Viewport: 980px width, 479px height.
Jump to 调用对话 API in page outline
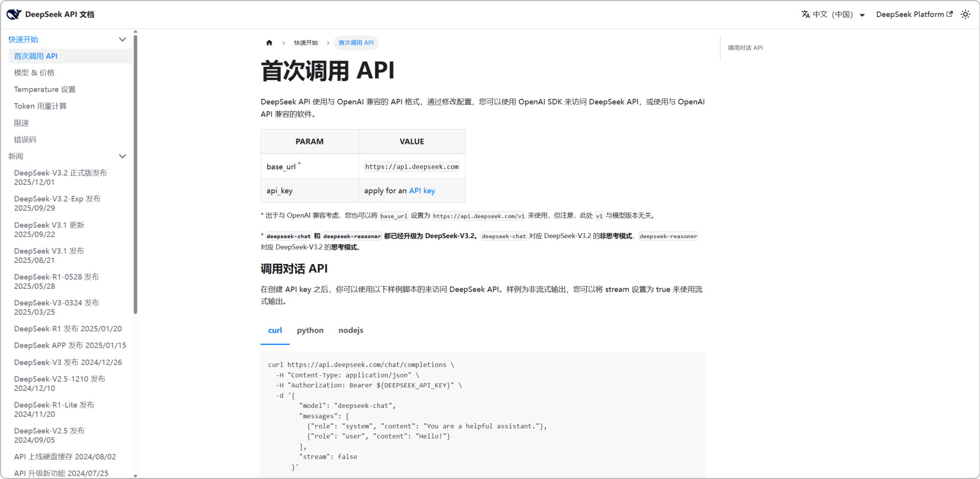[x=745, y=48]
